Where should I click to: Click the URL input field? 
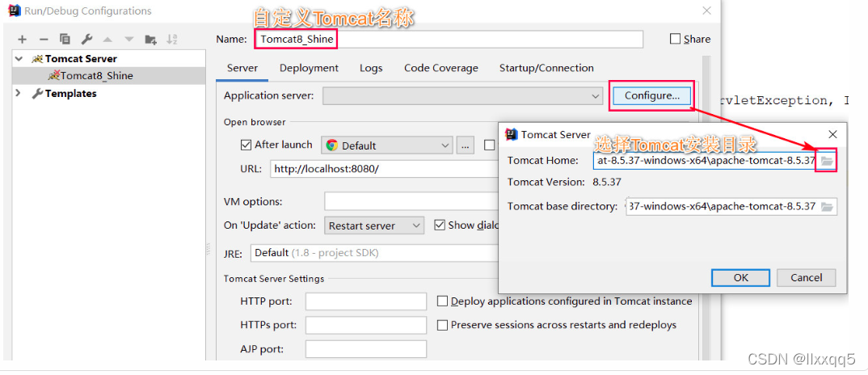point(382,169)
